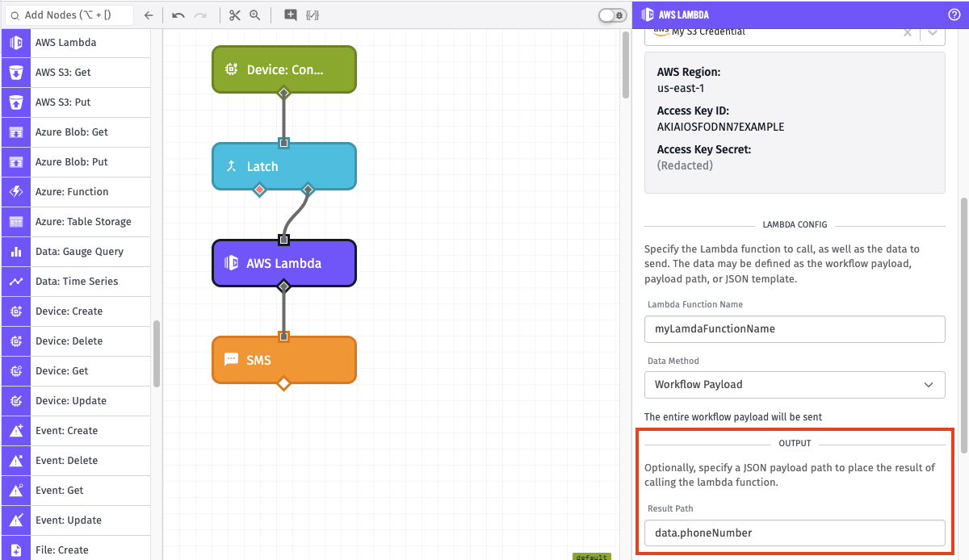Click the (Redacted) secret value
Image resolution: width=969 pixels, height=560 pixels.
click(x=685, y=165)
